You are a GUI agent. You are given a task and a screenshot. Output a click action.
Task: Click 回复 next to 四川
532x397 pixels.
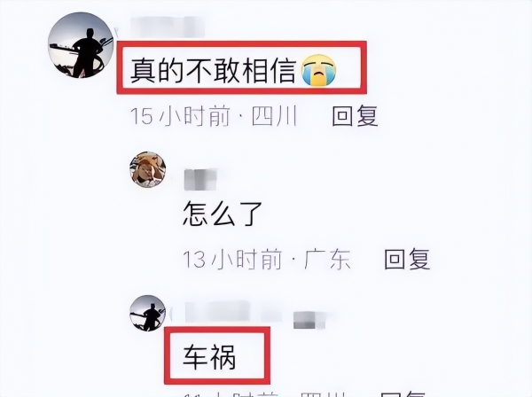click(x=355, y=116)
